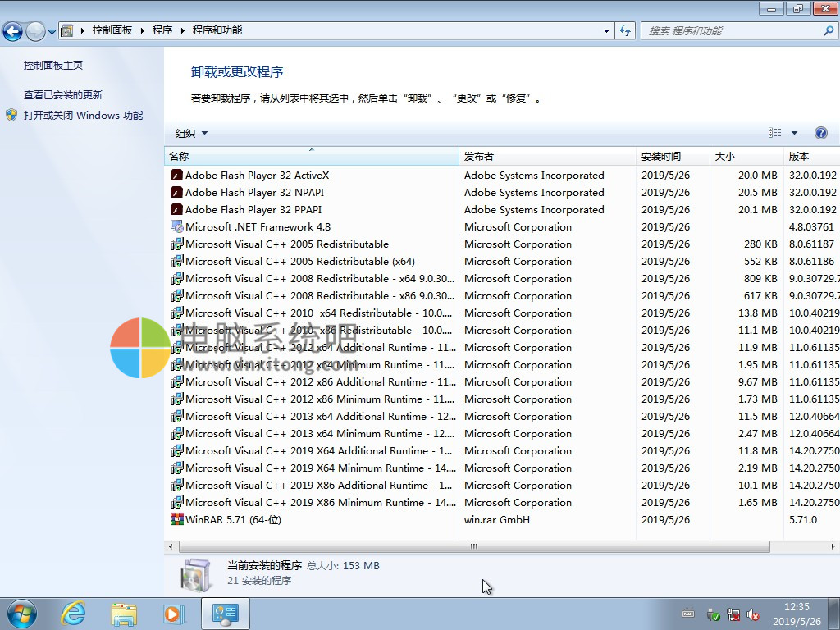Click the blue help question mark icon
The height and width of the screenshot is (630, 840).
[x=820, y=133]
